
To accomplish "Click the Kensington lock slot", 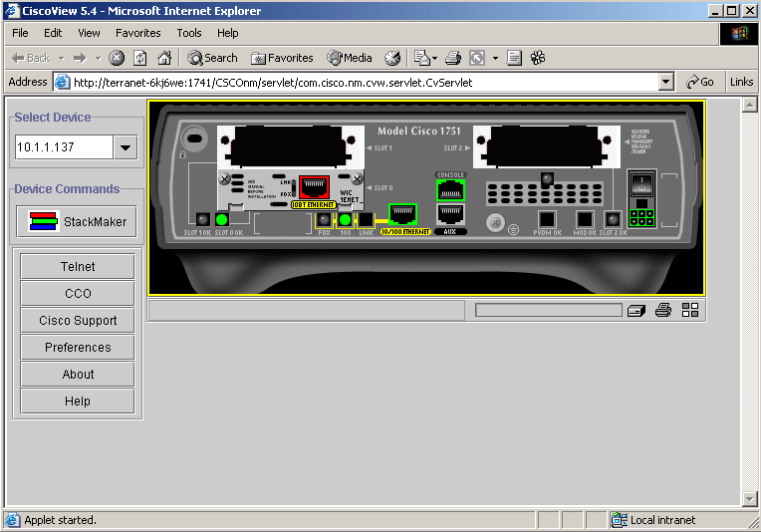I will 194,138.
